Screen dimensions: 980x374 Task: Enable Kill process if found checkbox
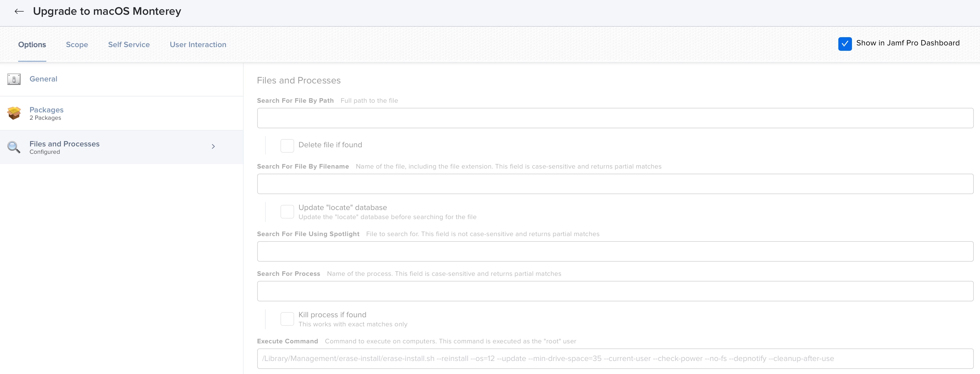(287, 319)
